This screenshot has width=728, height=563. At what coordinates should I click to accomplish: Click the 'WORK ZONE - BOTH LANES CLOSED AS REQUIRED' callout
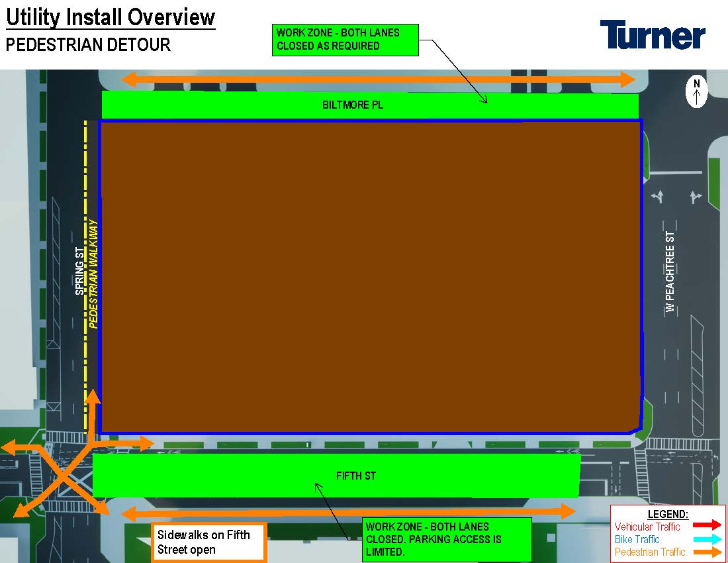[x=345, y=40]
